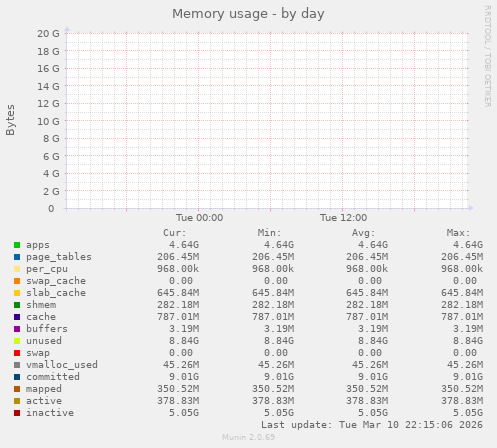Click the orange swap_cache swatch
Screen dimensions: 497x448
coord(17,281)
